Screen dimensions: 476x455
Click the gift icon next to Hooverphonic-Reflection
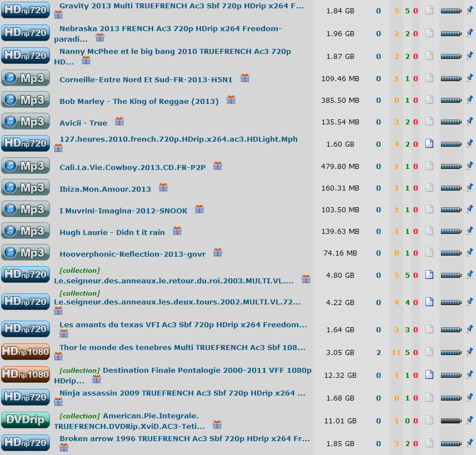coord(218,252)
